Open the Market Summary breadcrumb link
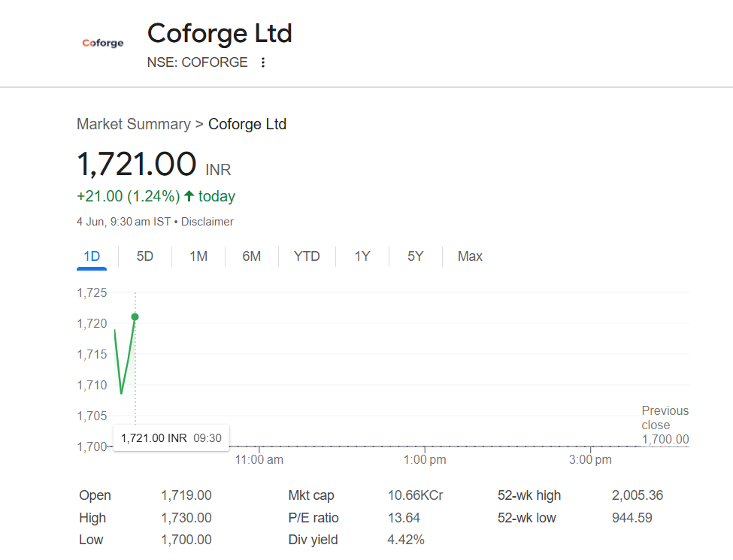The image size is (733, 560). pyautogui.click(x=134, y=124)
